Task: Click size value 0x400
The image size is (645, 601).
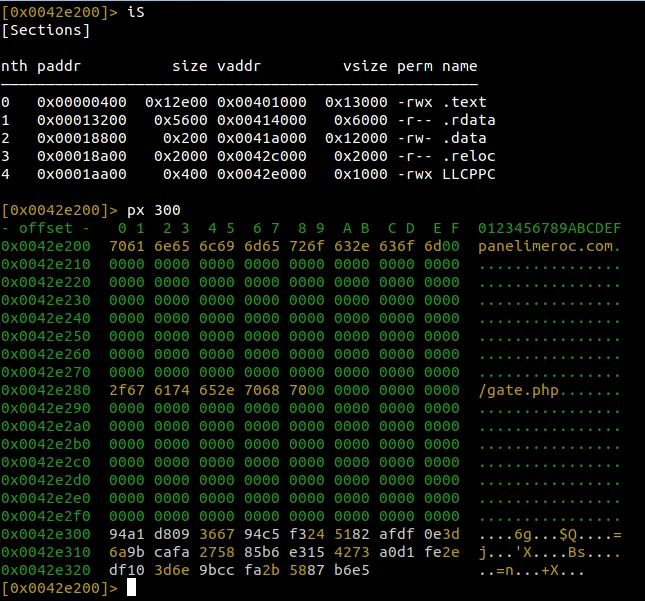Action: point(185,174)
